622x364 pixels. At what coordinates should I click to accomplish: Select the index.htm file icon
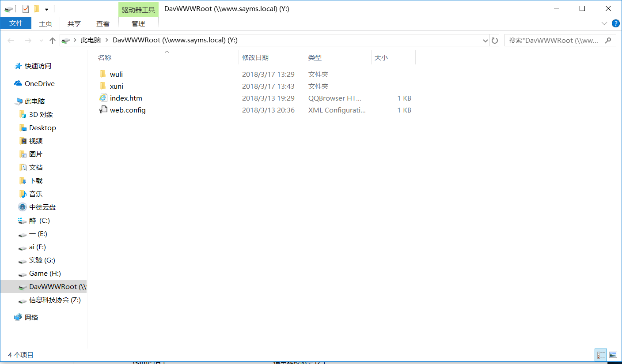click(x=103, y=98)
